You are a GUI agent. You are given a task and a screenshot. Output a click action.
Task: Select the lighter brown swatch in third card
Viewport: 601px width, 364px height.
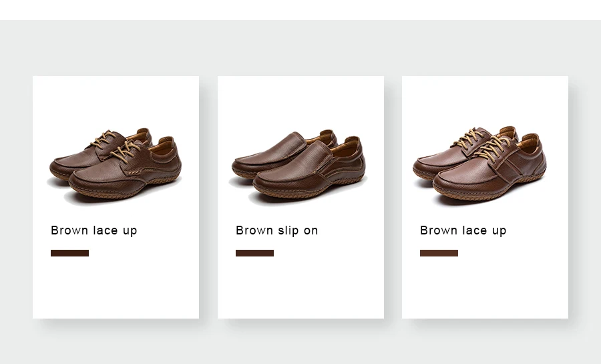point(439,253)
